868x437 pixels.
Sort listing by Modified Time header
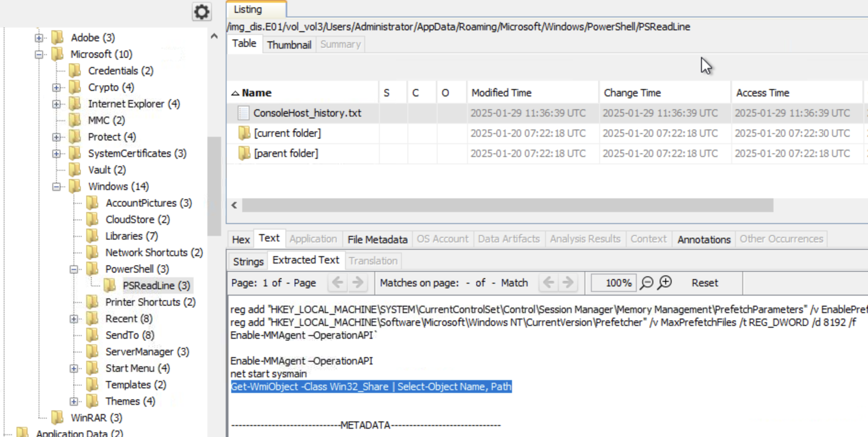tap(501, 92)
